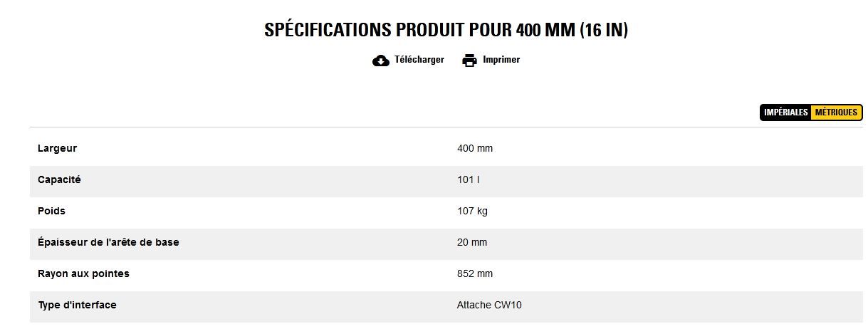Select the Épaisseur de l'arête de base label
Screen dimensions: 868x334
(x=108, y=242)
